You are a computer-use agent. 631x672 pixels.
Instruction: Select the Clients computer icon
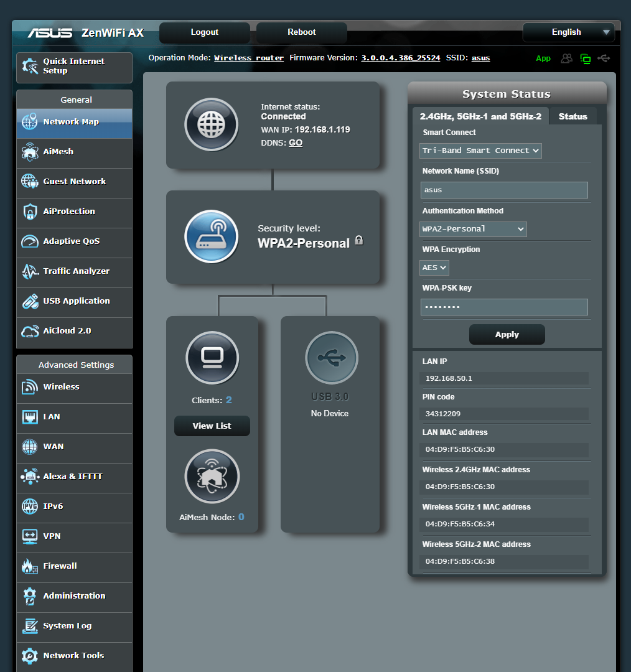(212, 357)
